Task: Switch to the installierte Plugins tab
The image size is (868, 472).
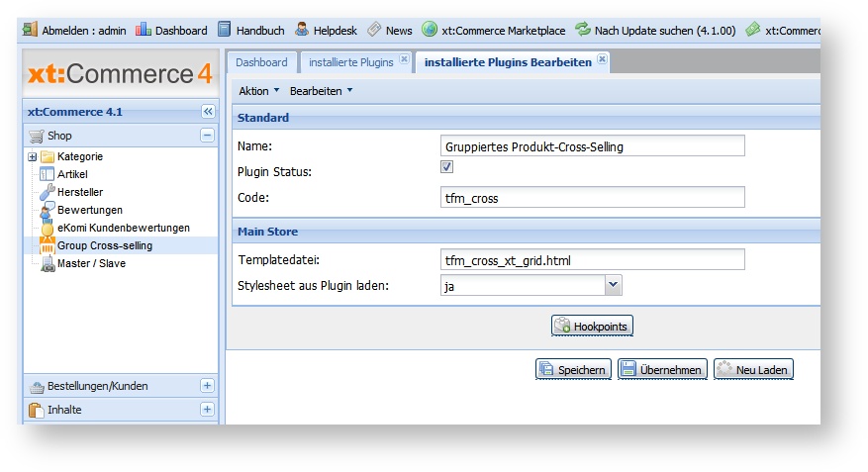Action: click(x=350, y=62)
